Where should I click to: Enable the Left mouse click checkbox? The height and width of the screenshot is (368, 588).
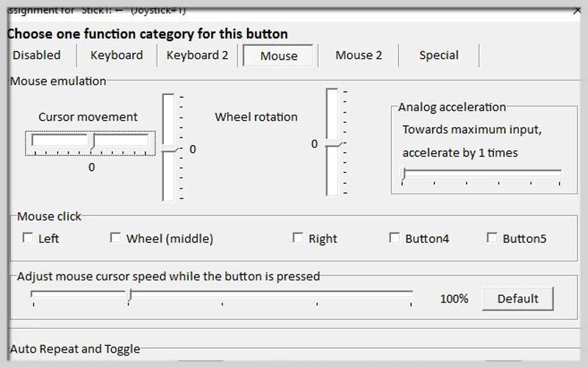tap(29, 238)
